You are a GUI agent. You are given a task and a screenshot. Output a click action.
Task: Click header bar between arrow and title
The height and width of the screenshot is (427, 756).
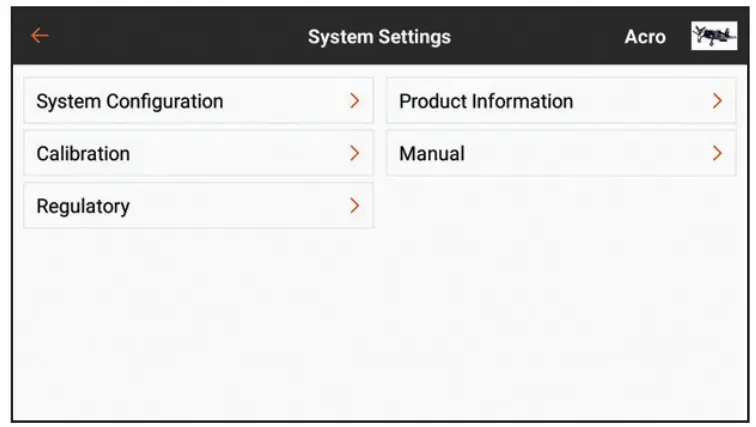click(x=170, y=37)
